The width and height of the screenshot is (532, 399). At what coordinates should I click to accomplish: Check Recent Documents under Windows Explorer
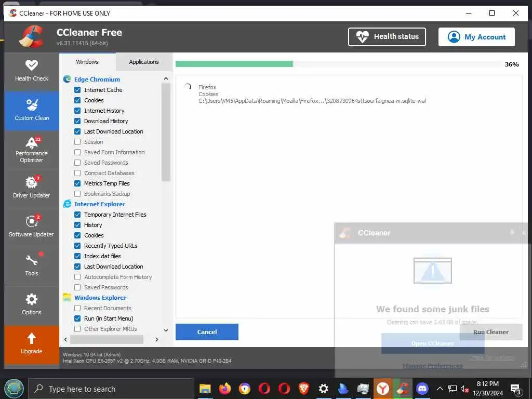pos(77,308)
